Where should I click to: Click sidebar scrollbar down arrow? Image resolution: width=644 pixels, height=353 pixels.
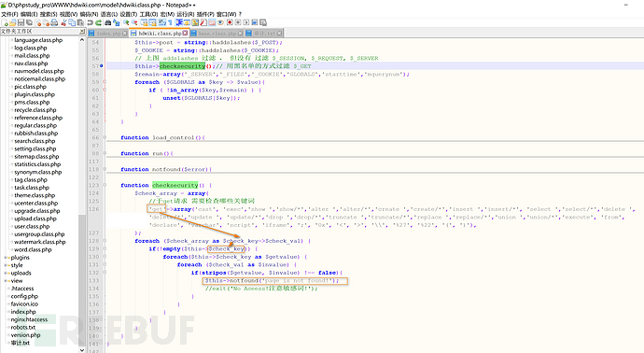point(82,349)
